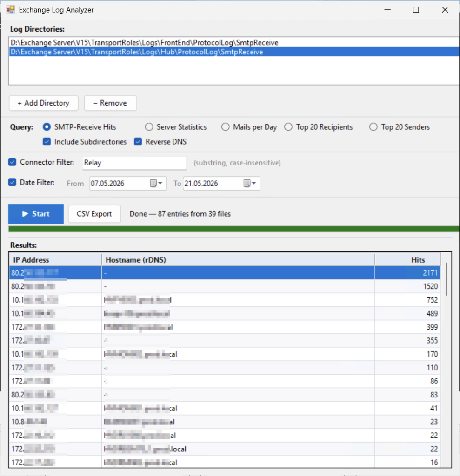The height and width of the screenshot is (476, 460).
Task: Select the result row with 399 hits
Action: [225, 327]
